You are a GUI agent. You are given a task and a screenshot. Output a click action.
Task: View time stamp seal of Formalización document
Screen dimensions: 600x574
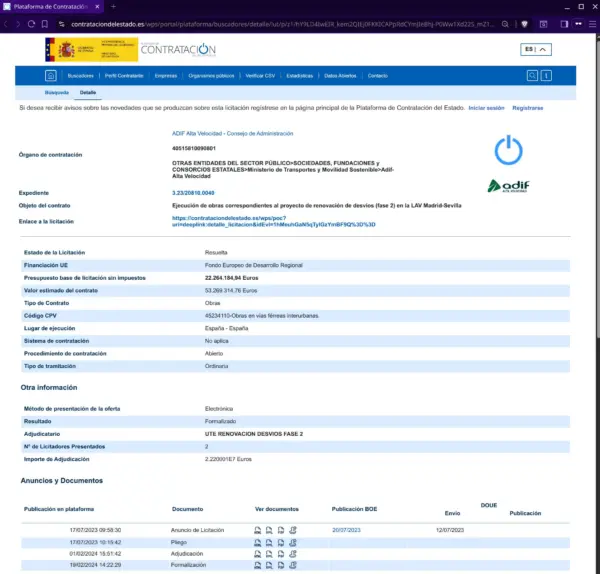coord(293,565)
